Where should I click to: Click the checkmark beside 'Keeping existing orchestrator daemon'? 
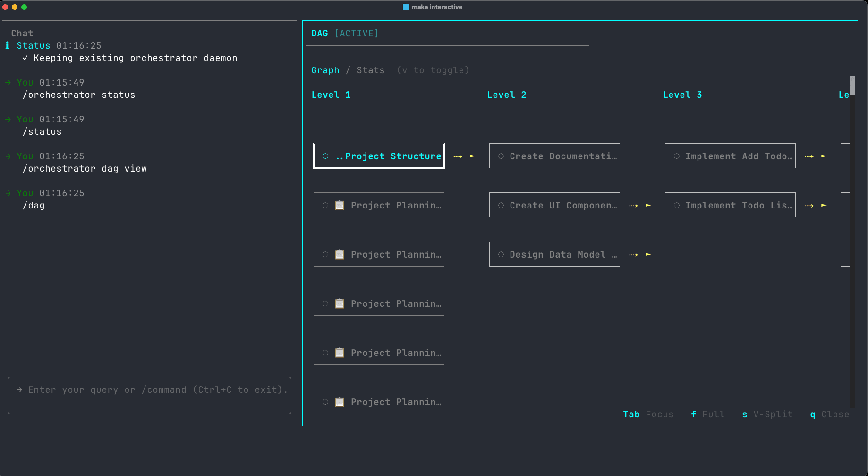tap(25, 58)
